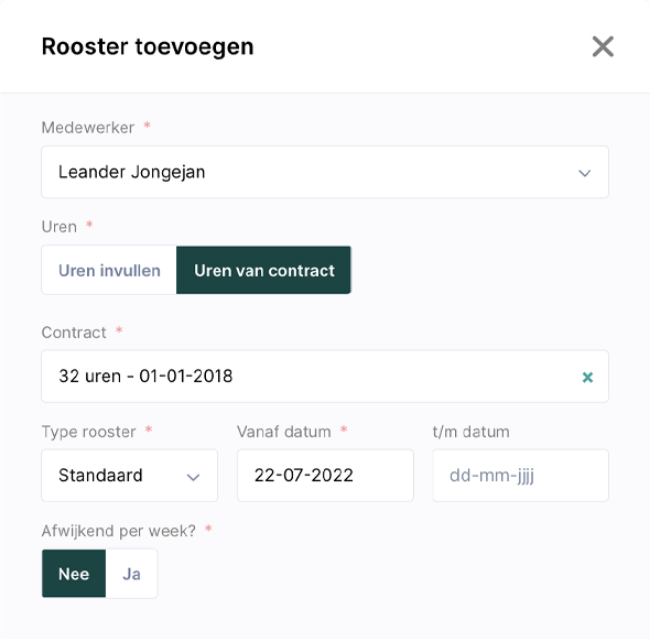
Task: Click the t/m datum label
Action: coord(471,432)
